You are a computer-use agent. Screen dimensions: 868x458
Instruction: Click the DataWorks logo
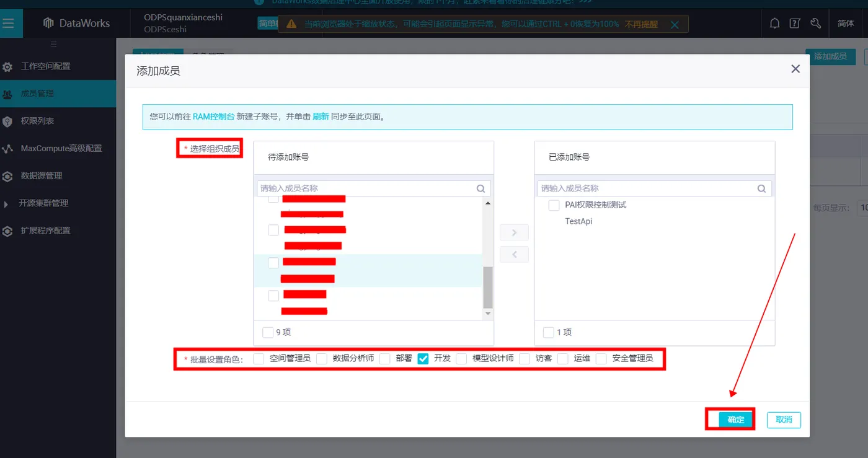76,24
